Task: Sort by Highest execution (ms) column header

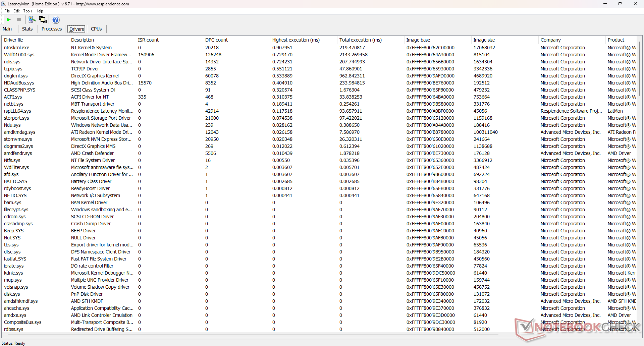Action: pos(304,40)
